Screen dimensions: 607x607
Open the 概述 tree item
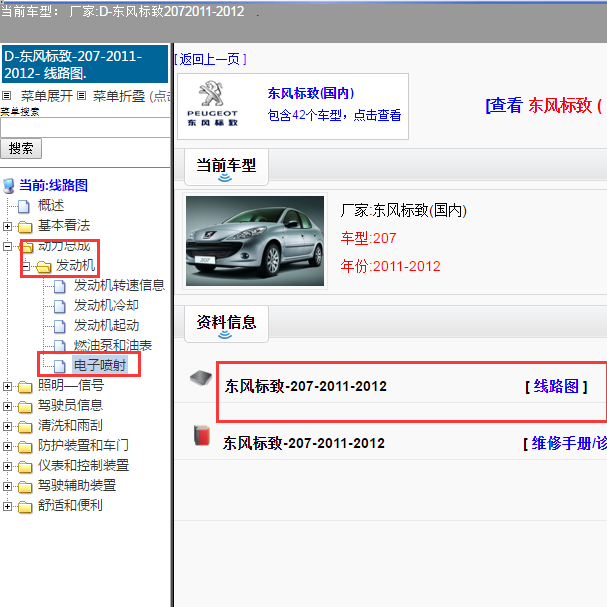coord(51,206)
